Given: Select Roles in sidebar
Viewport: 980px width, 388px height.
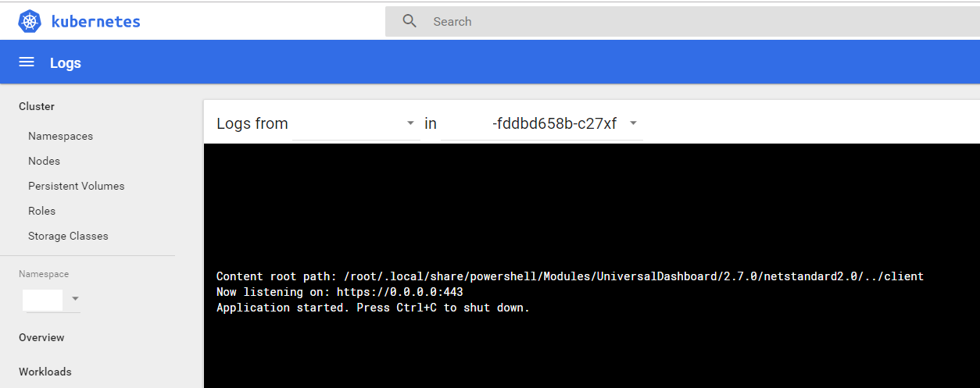Looking at the screenshot, I should point(41,211).
